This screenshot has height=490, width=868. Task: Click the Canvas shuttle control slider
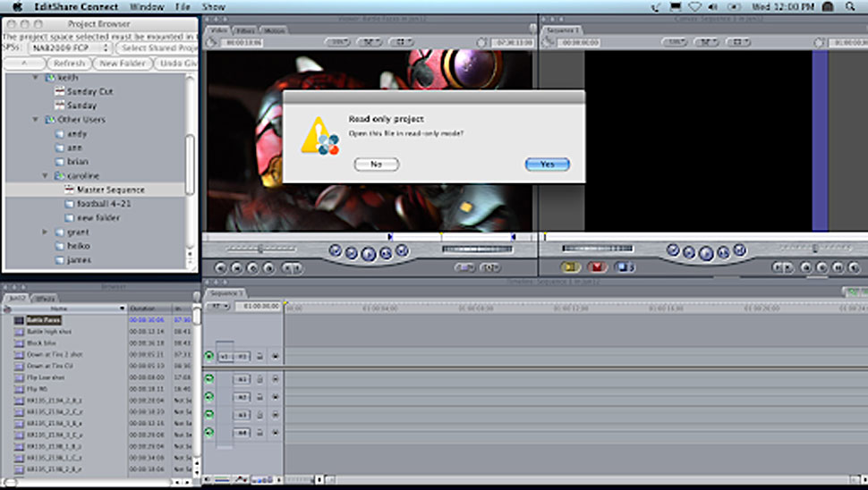point(813,249)
